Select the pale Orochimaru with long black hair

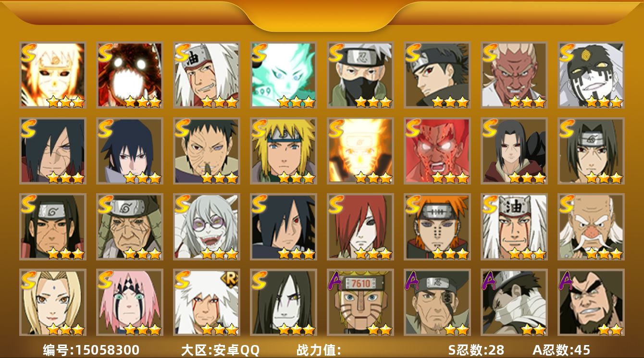284,302
